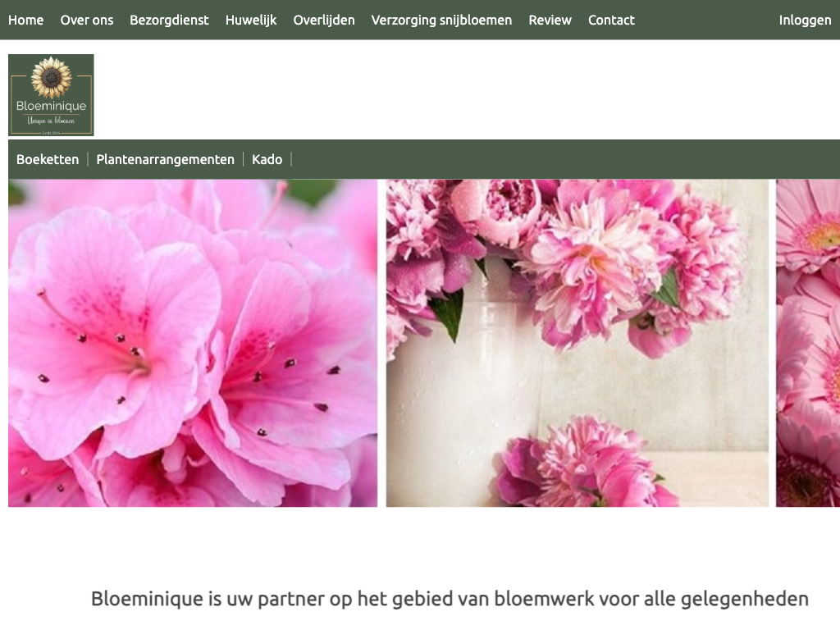This screenshot has height=630, width=840.
Task: Click the Bloeminique sunflower logo
Action: coord(51,95)
